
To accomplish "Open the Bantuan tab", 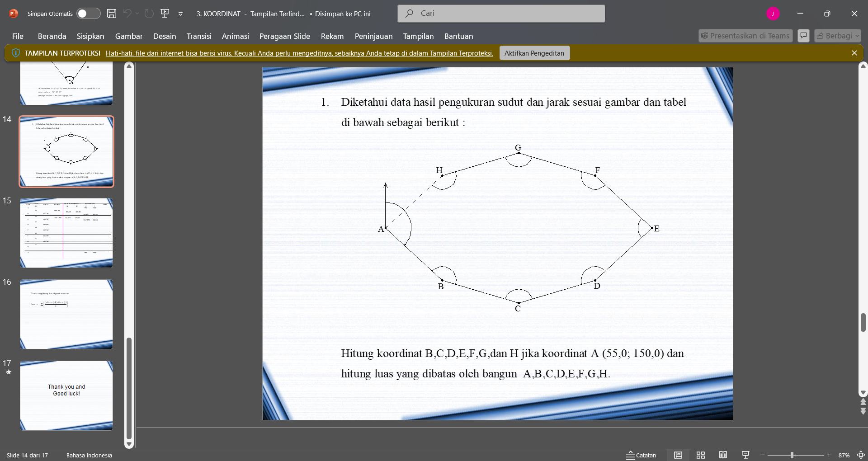I will coord(458,36).
